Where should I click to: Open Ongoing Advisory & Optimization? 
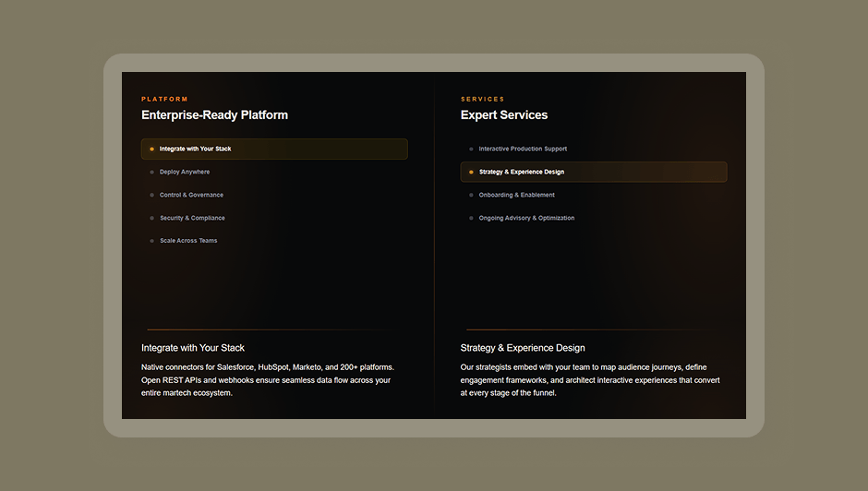(594, 218)
